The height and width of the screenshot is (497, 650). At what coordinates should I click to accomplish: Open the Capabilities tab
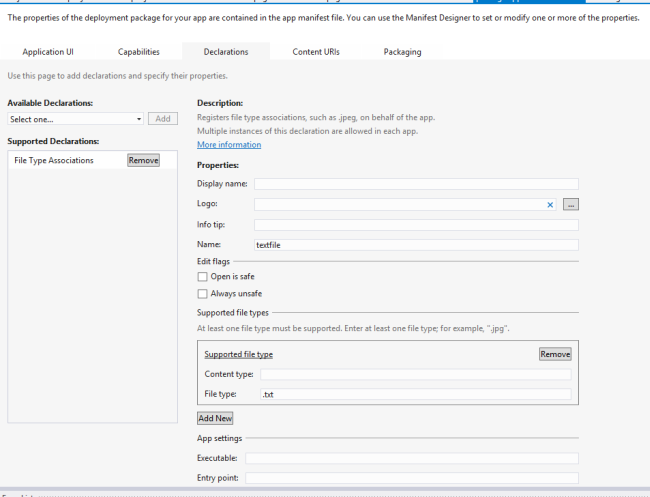(138, 52)
